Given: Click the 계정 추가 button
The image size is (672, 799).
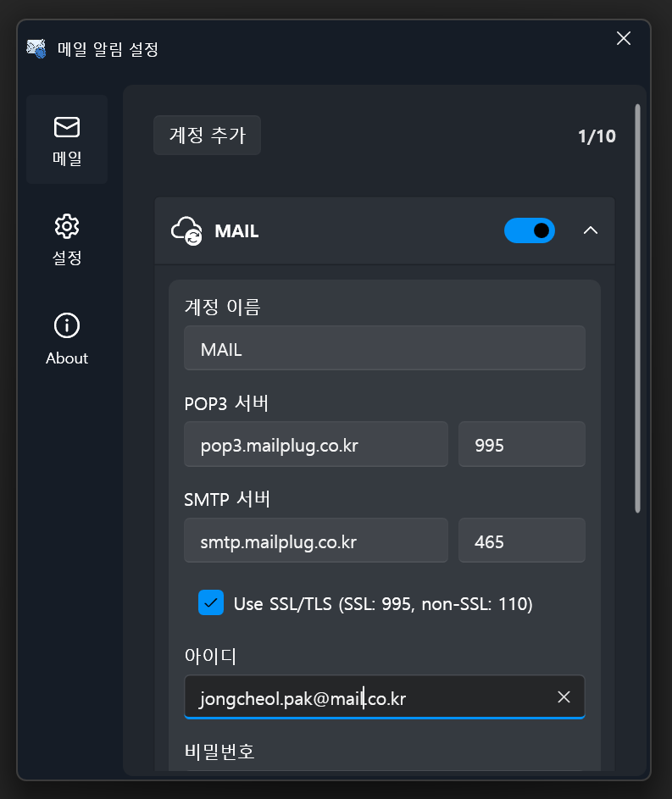Looking at the screenshot, I should coord(208,136).
